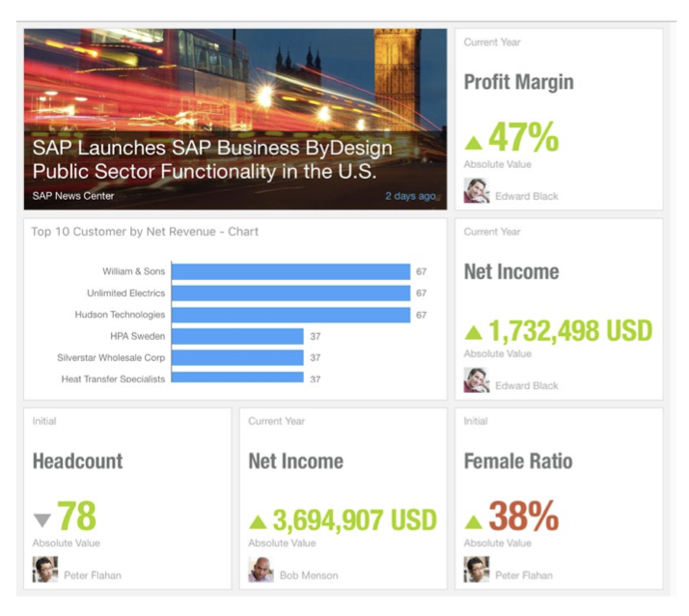The width and height of the screenshot is (689, 616).
Task: Click Peter Flahan's avatar on Headcount tile
Action: tap(44, 570)
